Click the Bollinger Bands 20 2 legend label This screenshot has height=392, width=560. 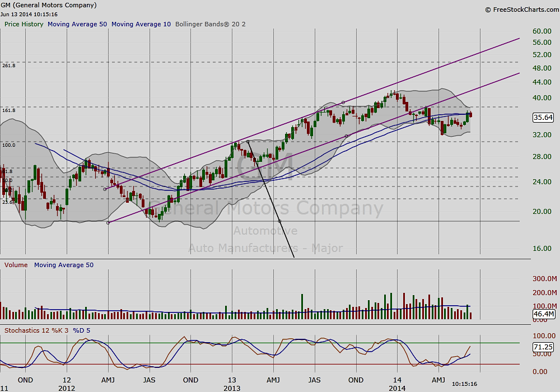211,24
